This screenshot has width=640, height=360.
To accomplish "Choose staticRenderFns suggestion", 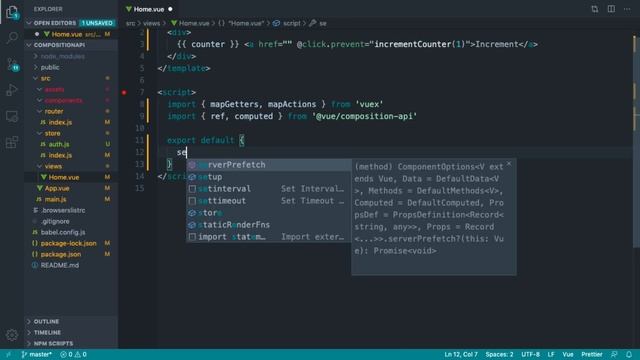I will pos(269,225).
